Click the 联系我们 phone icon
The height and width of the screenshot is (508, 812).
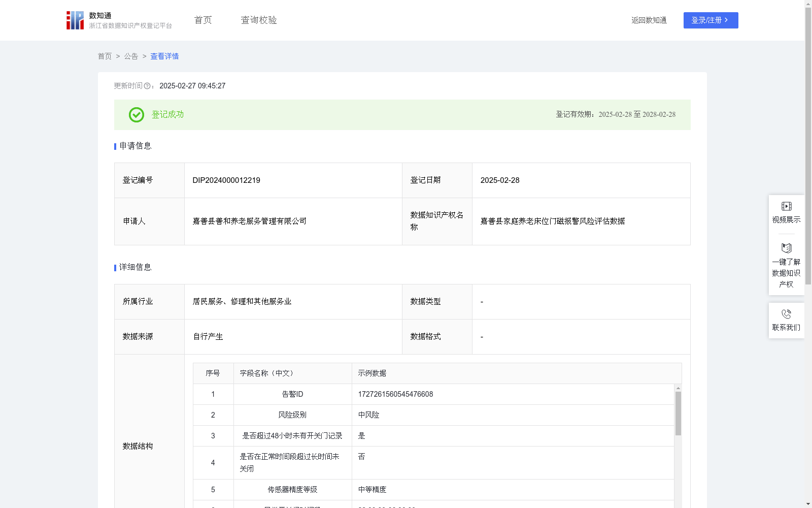[x=786, y=314]
